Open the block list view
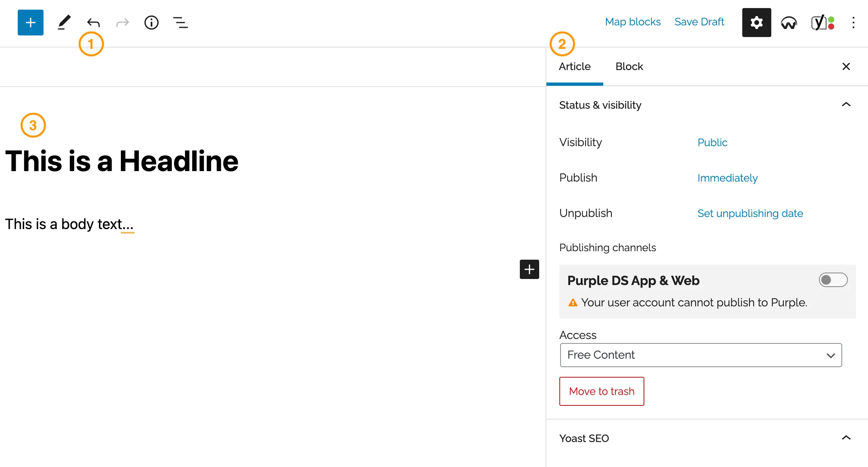 tap(181, 23)
